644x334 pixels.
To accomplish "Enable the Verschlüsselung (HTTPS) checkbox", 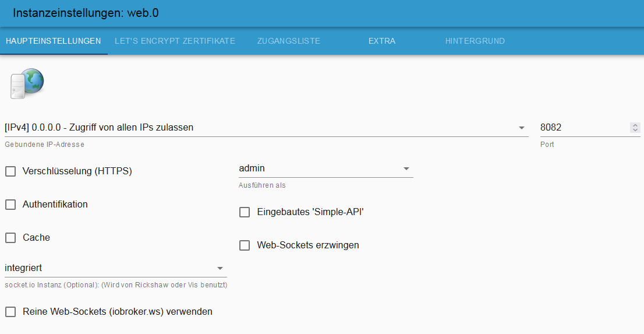I will [10, 171].
